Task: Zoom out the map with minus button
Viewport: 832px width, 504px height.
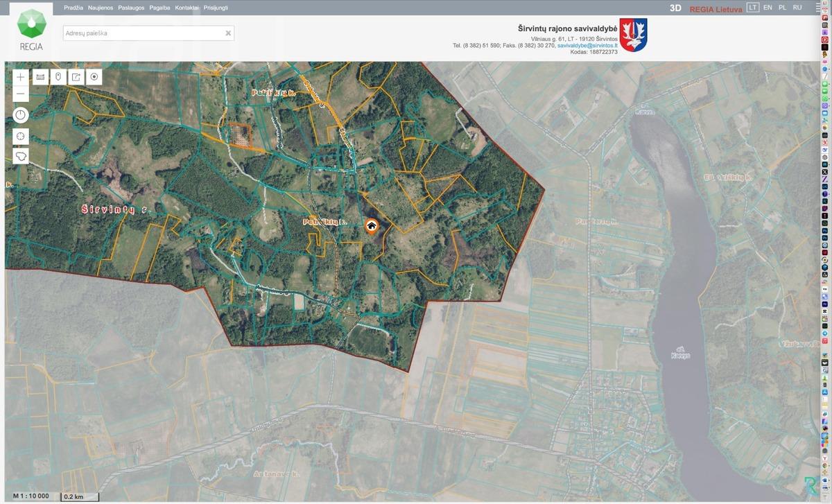Action: (21, 94)
